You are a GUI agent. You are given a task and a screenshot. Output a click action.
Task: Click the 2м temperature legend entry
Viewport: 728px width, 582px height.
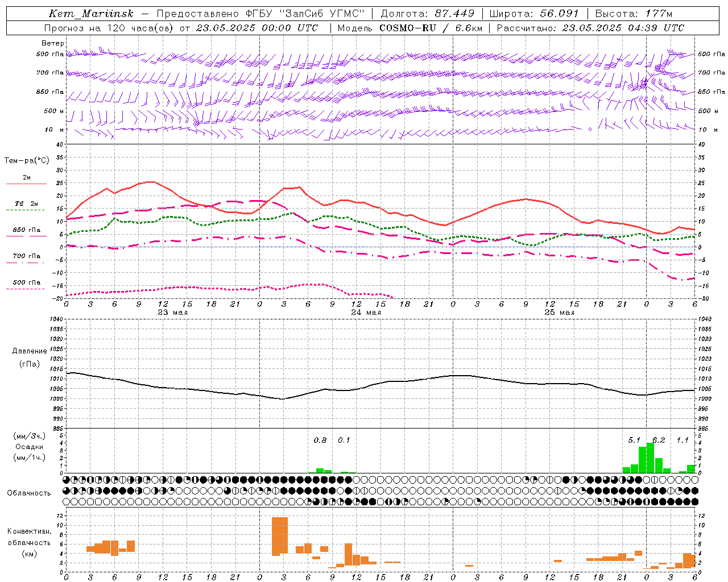(x=27, y=178)
